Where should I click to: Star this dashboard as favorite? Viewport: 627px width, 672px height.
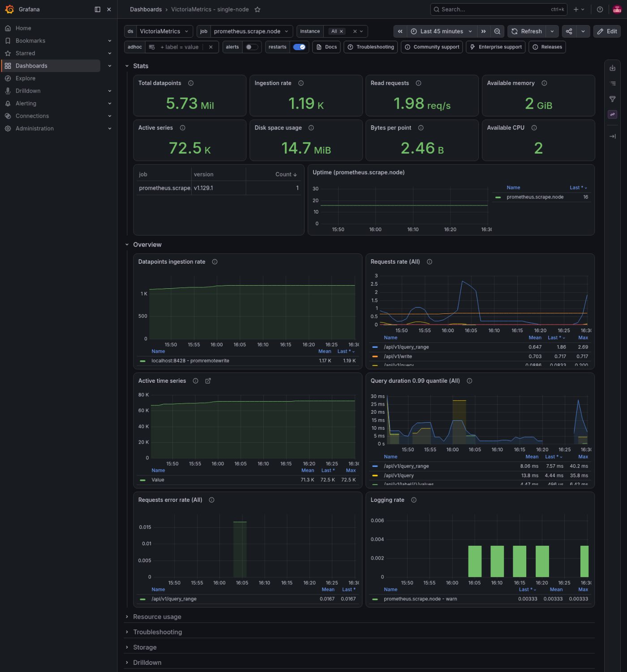coord(258,9)
